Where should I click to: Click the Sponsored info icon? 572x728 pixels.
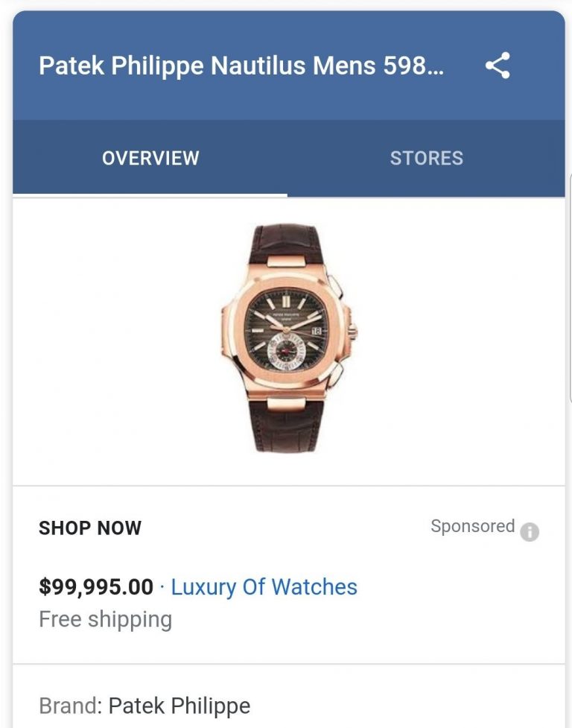pyautogui.click(x=530, y=531)
